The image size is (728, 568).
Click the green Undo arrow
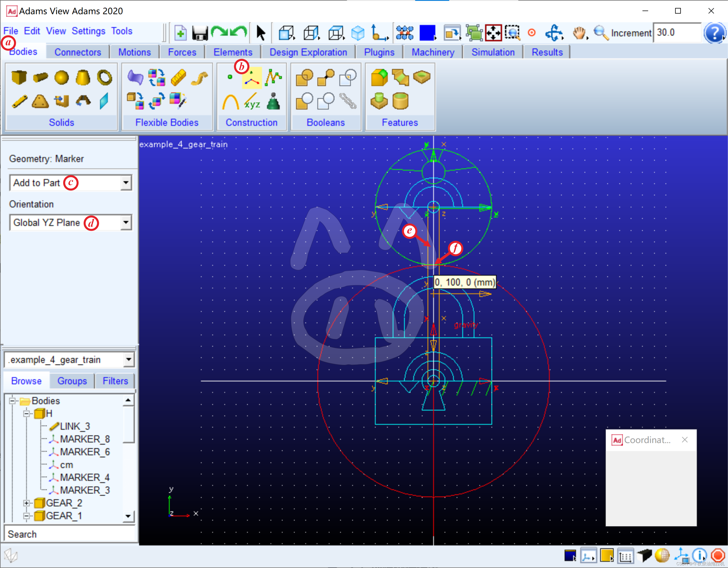239,32
